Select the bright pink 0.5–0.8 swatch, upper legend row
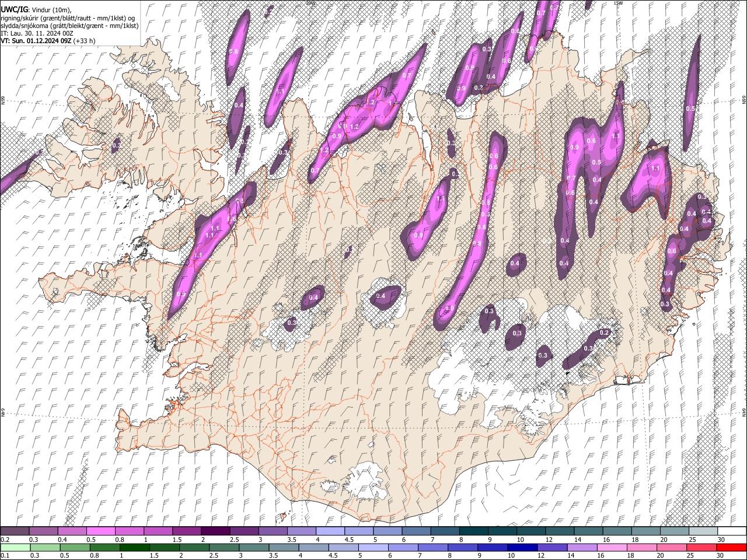 (100, 531)
